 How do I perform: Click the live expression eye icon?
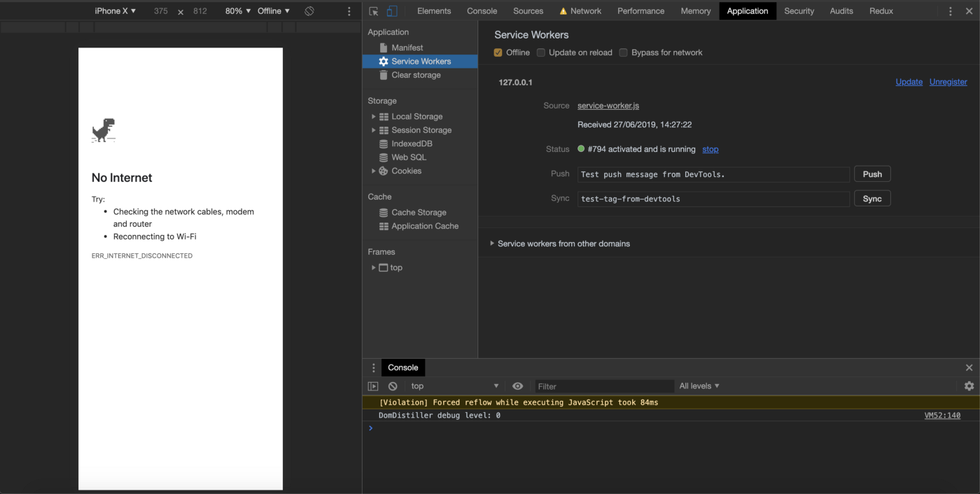point(517,386)
